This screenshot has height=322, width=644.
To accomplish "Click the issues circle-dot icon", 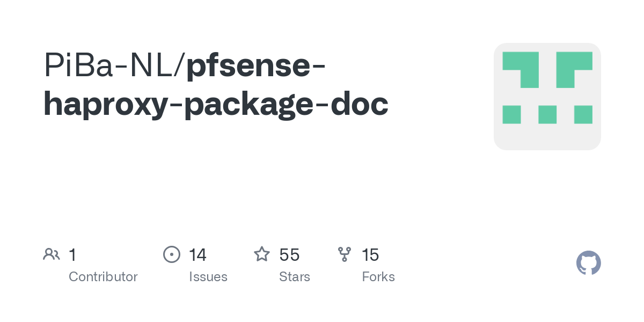I will [x=171, y=254].
